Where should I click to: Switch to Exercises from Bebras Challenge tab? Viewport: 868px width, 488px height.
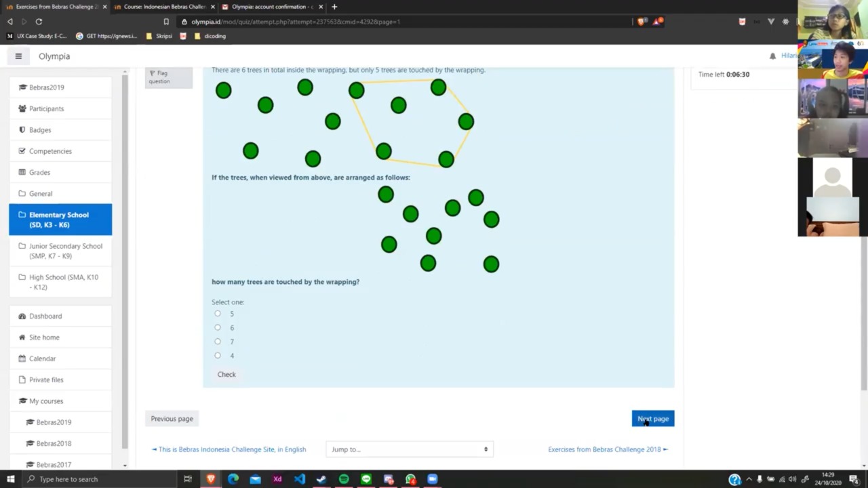point(56,7)
